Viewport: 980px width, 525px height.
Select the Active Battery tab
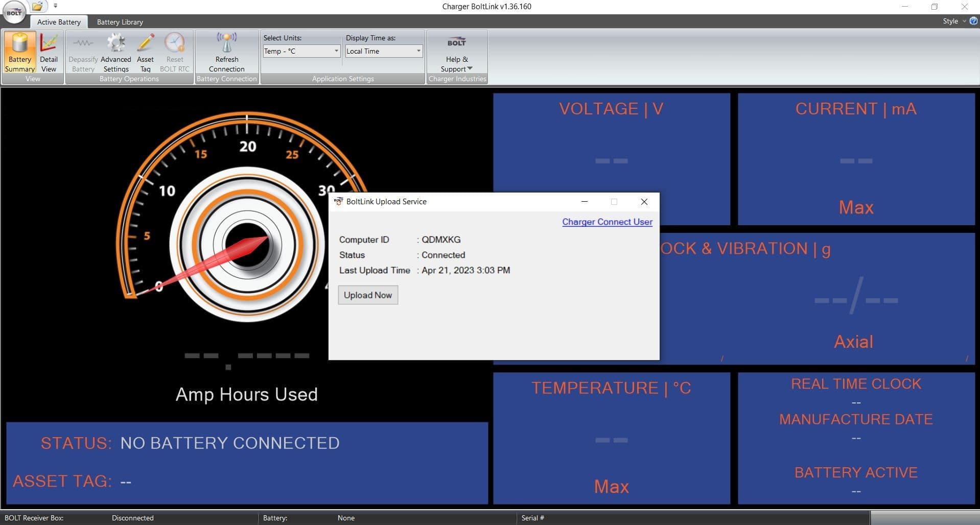pyautogui.click(x=59, y=22)
